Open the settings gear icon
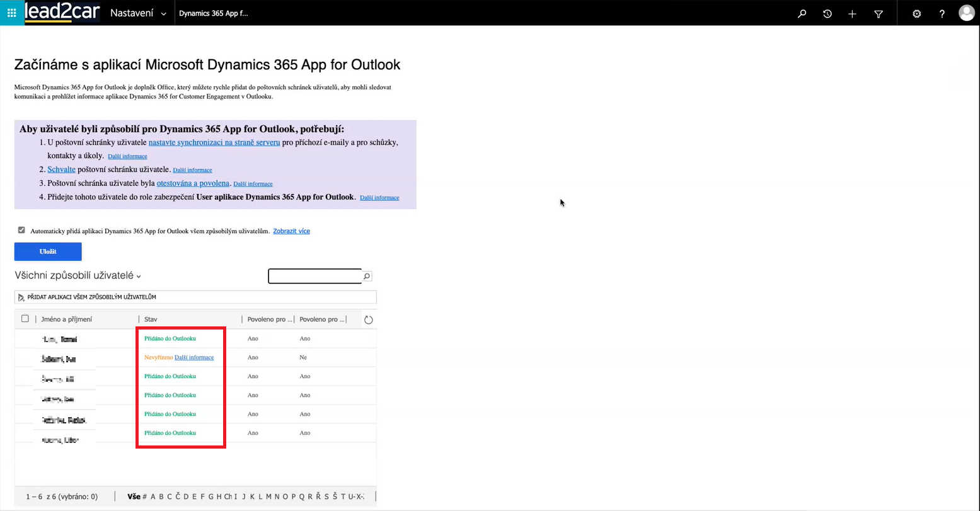Screen dimensions: 980x511 coord(916,13)
